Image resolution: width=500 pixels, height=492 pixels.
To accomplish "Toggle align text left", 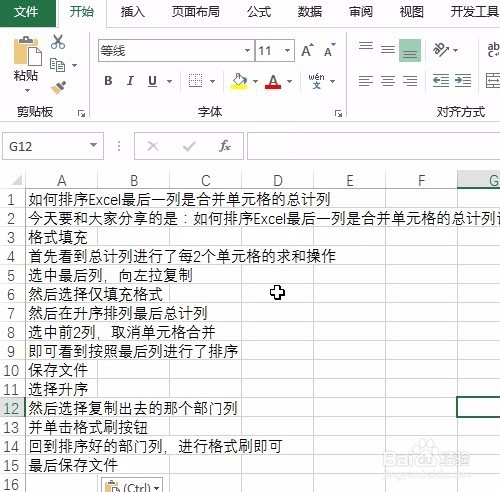I will [366, 81].
